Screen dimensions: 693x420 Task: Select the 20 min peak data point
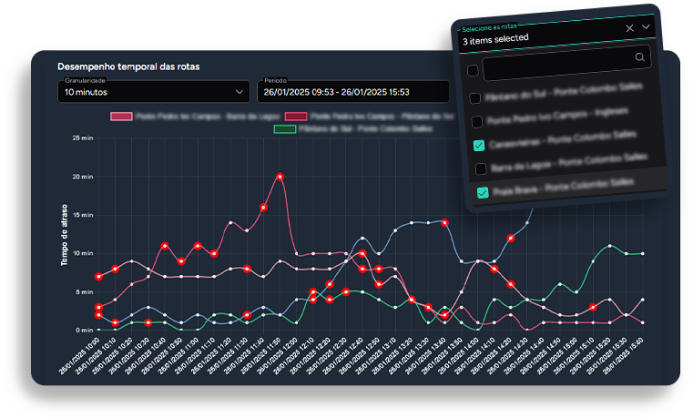pos(280,177)
